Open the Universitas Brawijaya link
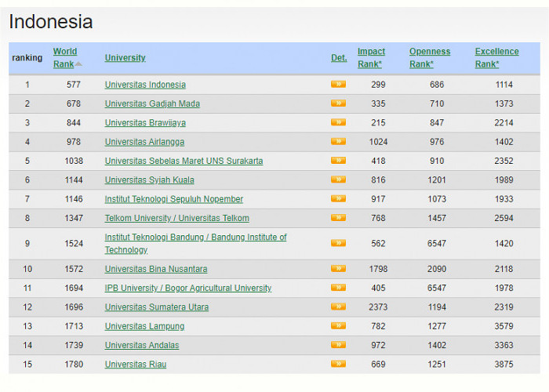549x392 pixels. (x=145, y=123)
